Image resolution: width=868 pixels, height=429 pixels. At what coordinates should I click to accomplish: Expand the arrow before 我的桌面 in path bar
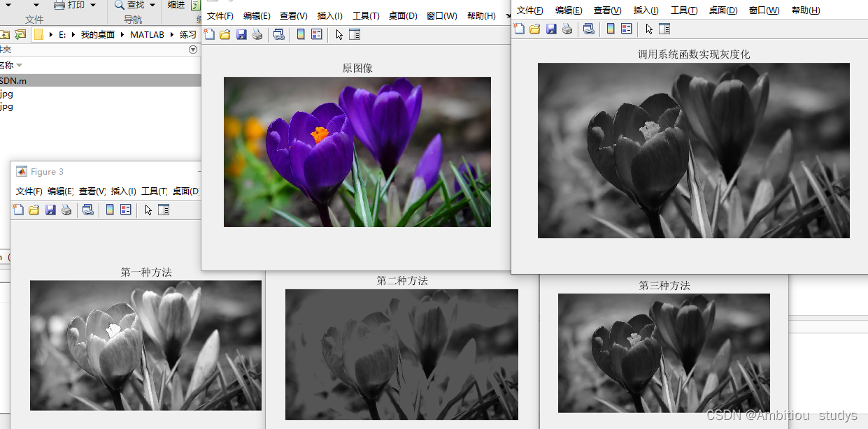coord(73,35)
